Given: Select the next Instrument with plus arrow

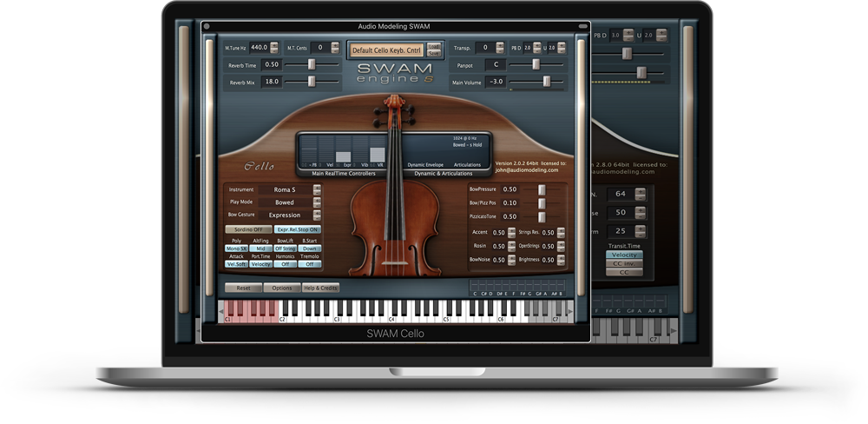Looking at the screenshot, I should pos(317,187).
